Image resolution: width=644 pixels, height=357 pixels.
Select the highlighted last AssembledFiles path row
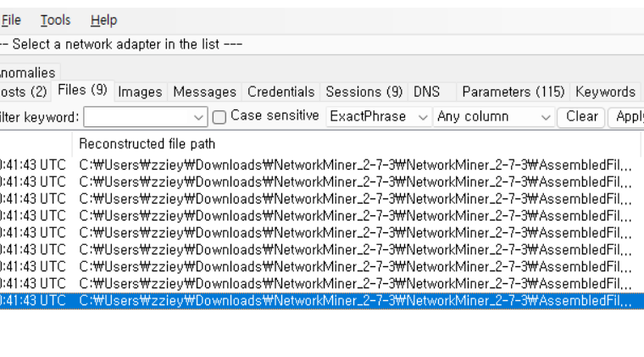[322, 301]
